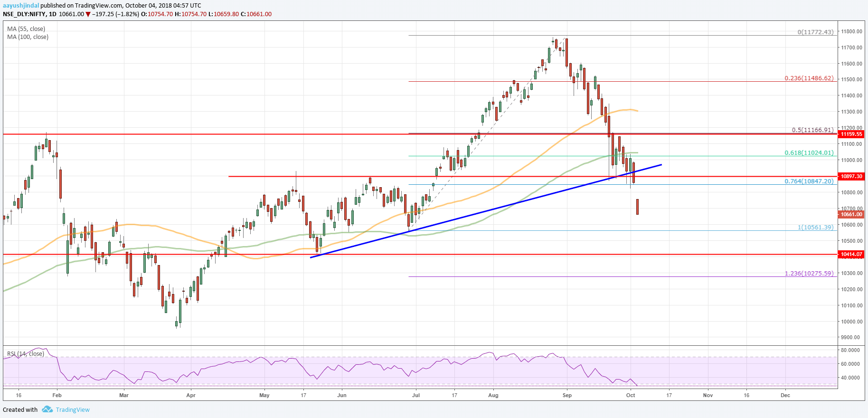Image resolution: width=868 pixels, height=418 pixels.
Task: Click the C:10661.00 close value in header
Action: 256,14
